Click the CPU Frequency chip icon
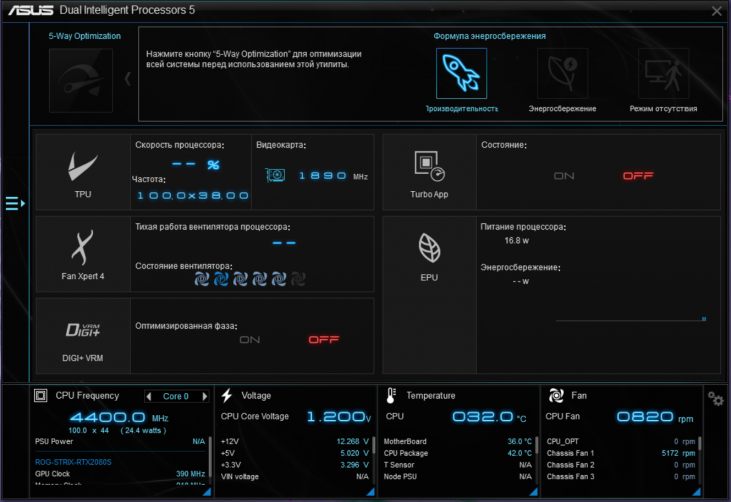Image resolution: width=731 pixels, height=502 pixels. (41, 396)
